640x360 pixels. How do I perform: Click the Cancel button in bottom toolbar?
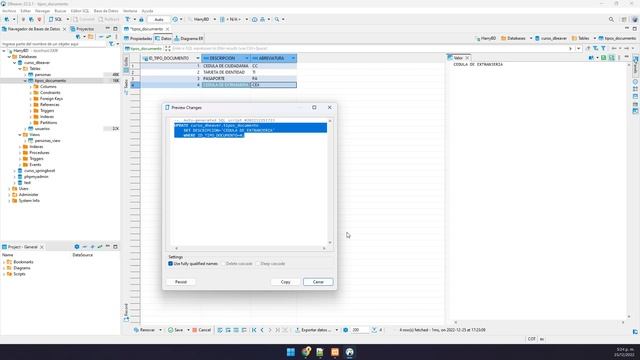point(202,330)
